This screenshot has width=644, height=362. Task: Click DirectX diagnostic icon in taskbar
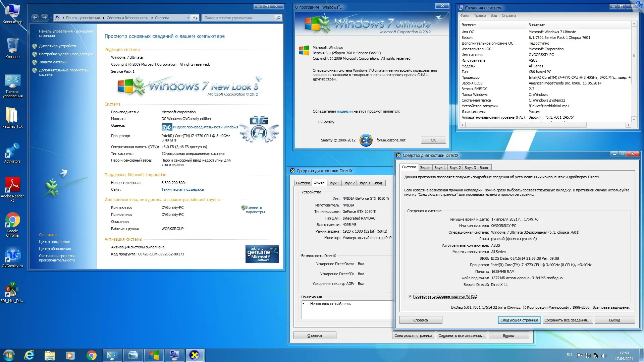tap(194, 355)
